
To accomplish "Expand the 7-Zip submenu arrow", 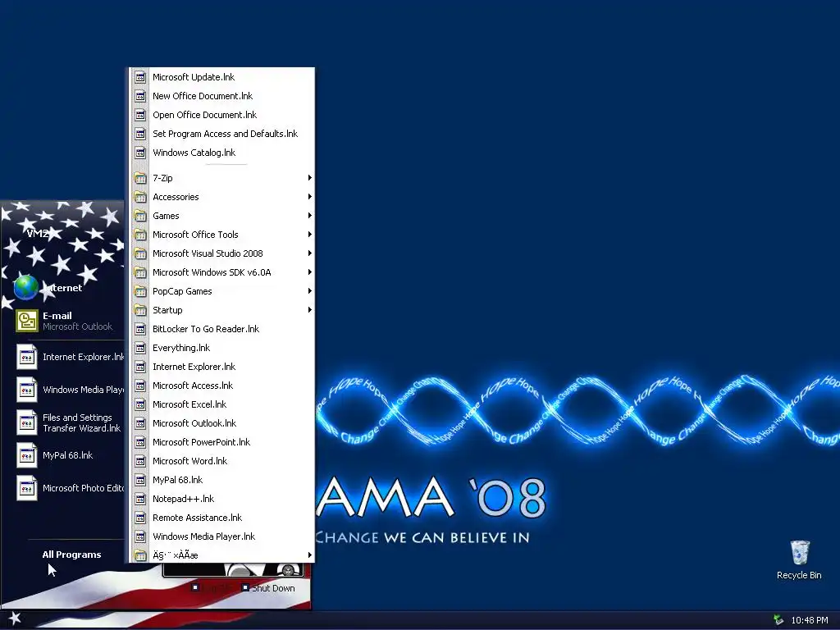I will coord(309,178).
